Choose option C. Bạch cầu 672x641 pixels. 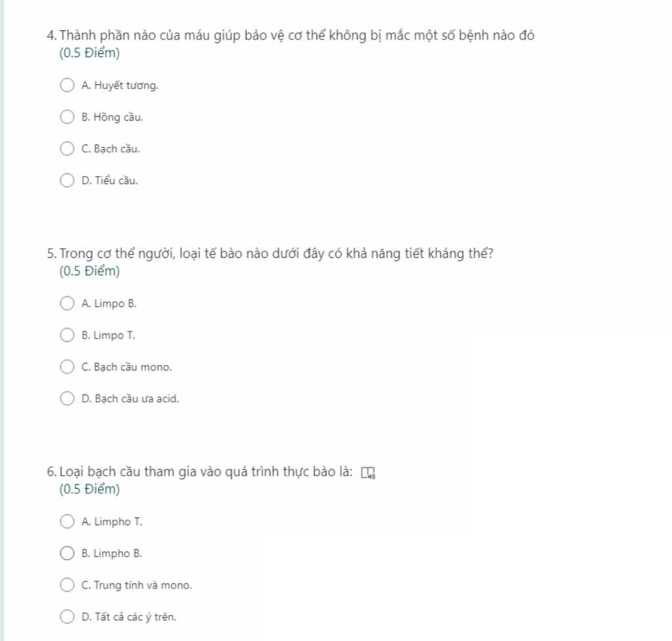point(68,149)
